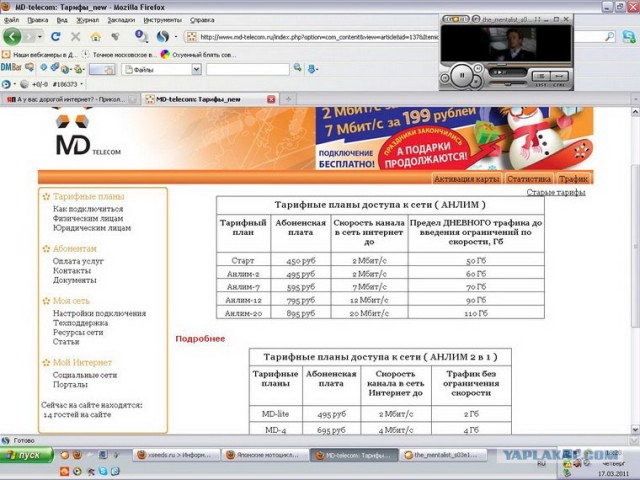Open the Файл menu

coord(11,20)
